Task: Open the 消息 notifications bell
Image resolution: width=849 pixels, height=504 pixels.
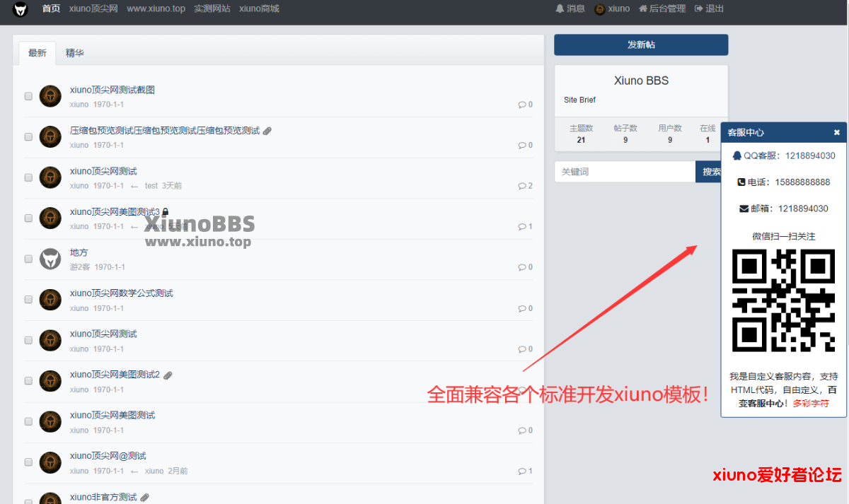Action: (570, 9)
